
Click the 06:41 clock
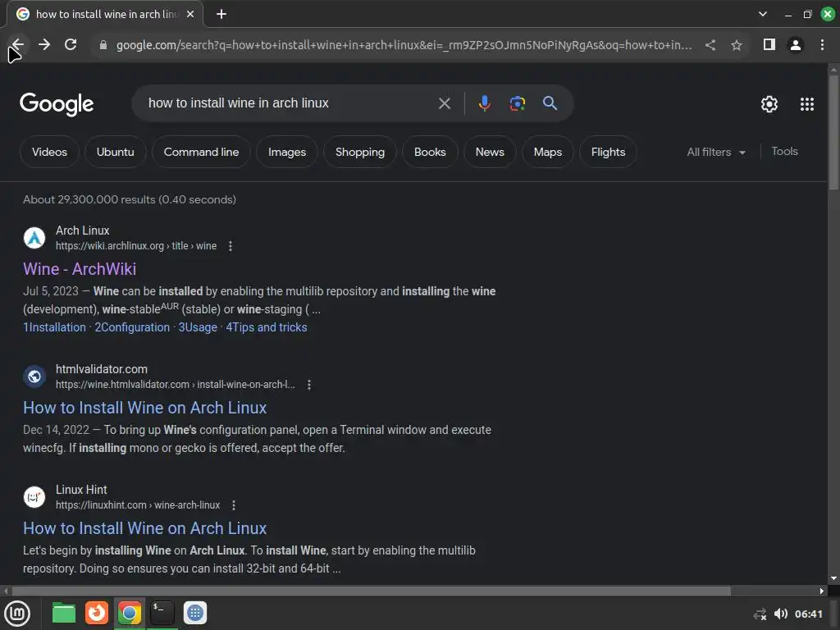(x=808, y=614)
